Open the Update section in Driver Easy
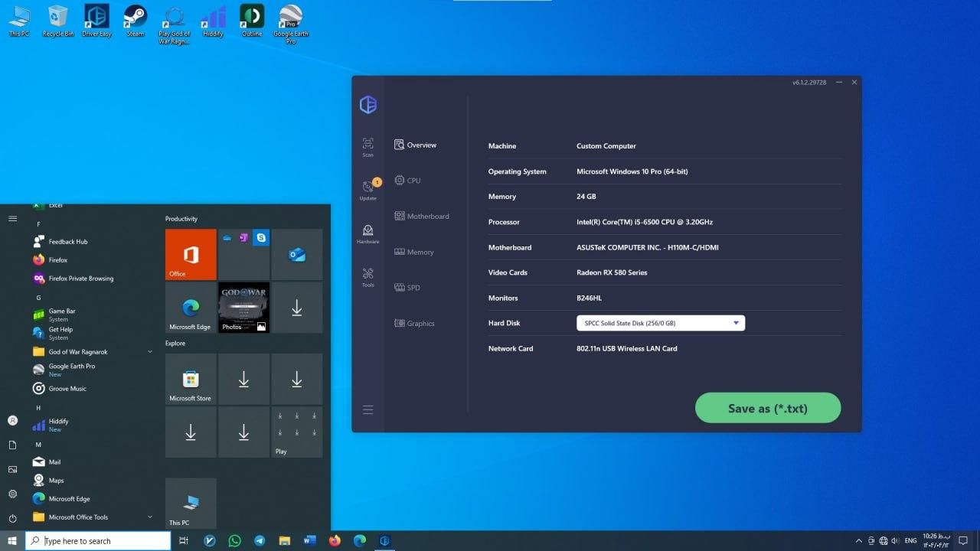This screenshot has height=551, width=980. tap(368, 190)
